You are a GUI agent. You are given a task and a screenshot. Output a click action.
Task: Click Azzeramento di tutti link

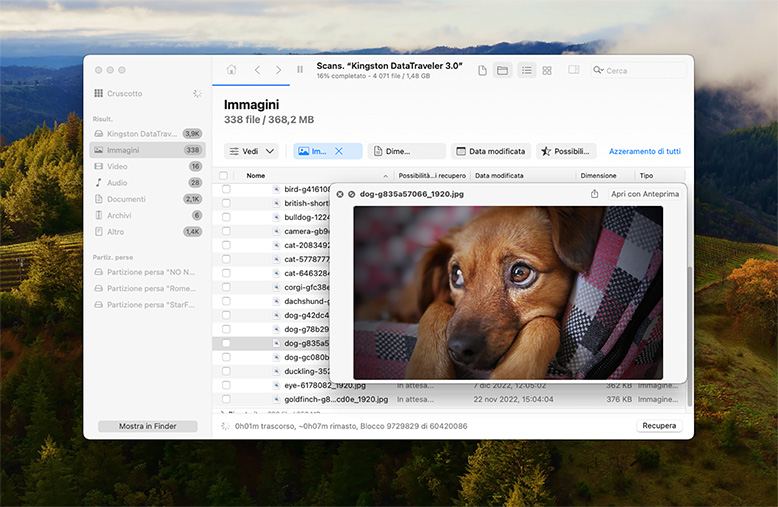click(x=645, y=151)
